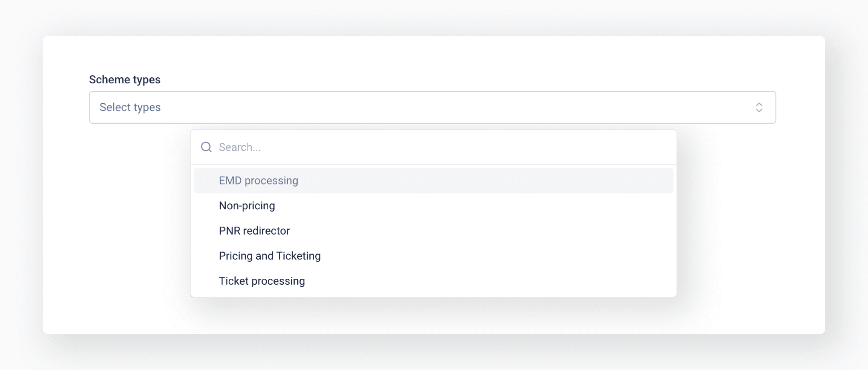Click the highlighted EMD processing row
This screenshot has height=370, width=868.
[433, 181]
